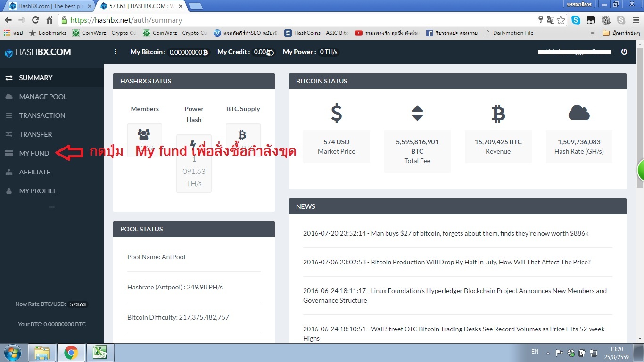644x362 pixels.
Task: Click the cloud Hash Rate icon
Action: tap(579, 113)
